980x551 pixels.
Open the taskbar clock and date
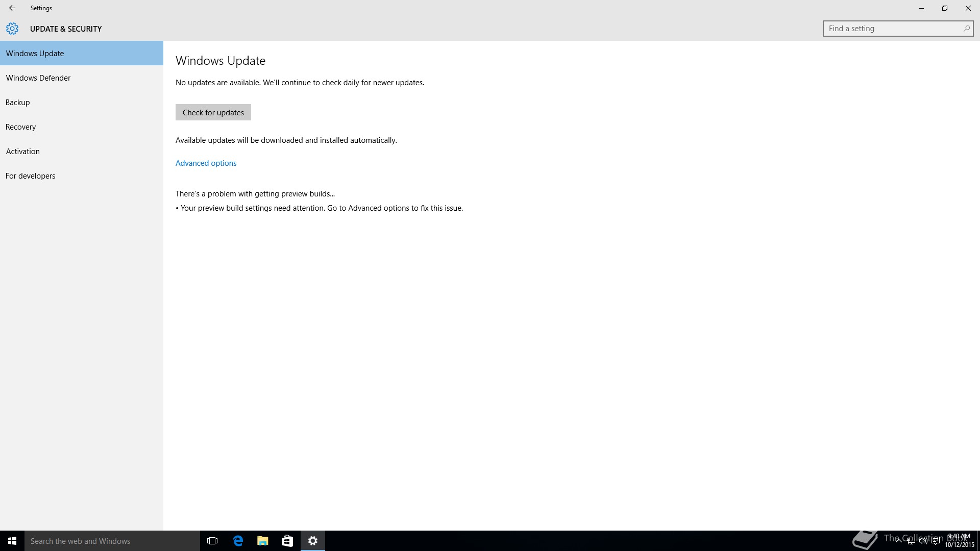point(959,541)
